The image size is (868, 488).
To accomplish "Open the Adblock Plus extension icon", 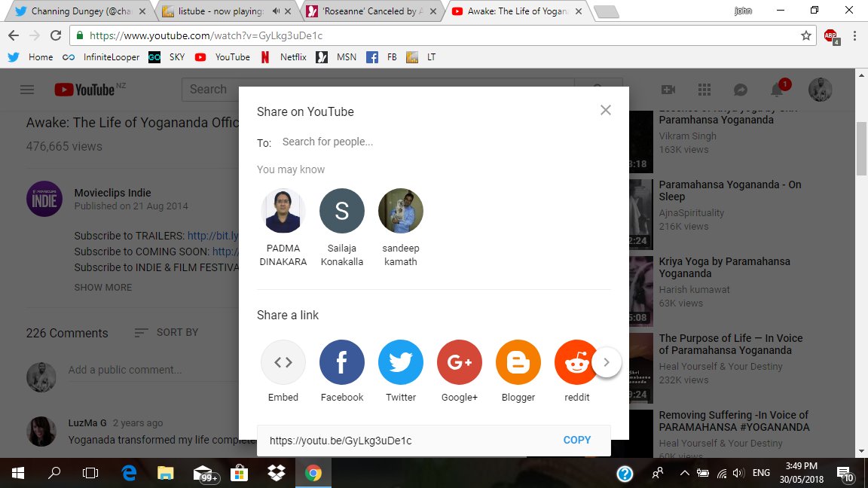I will (x=831, y=36).
